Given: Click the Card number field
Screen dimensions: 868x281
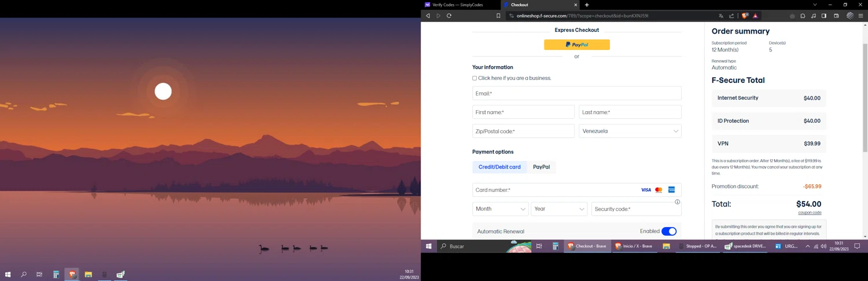Looking at the screenshot, I should point(577,190).
